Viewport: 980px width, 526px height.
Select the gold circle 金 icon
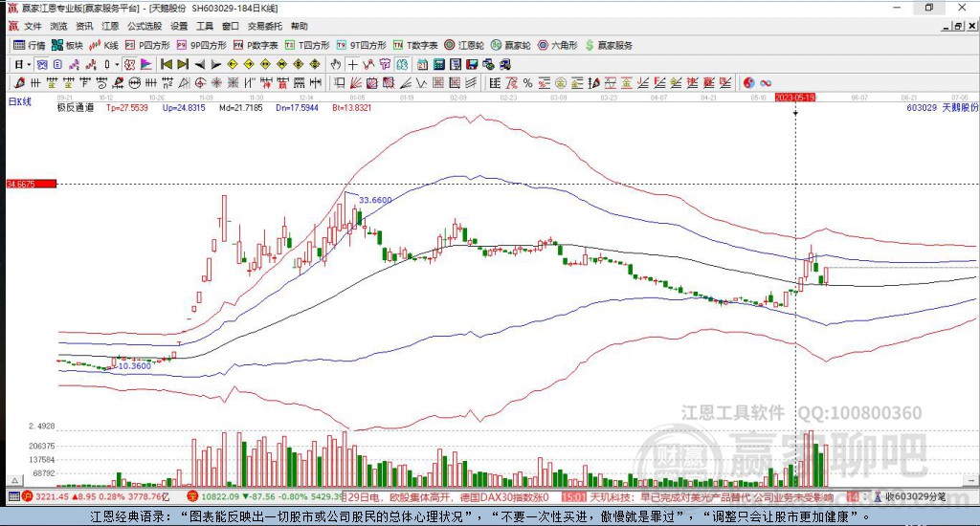tap(561, 82)
